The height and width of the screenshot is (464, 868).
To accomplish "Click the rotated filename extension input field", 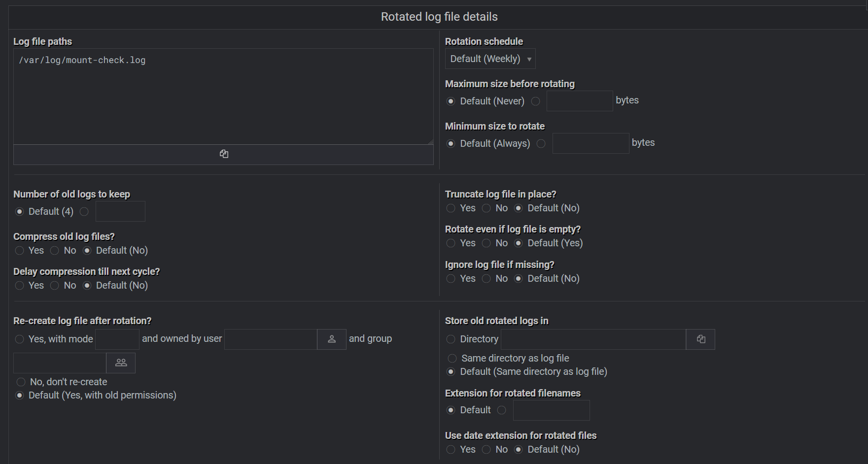I will click(x=551, y=410).
